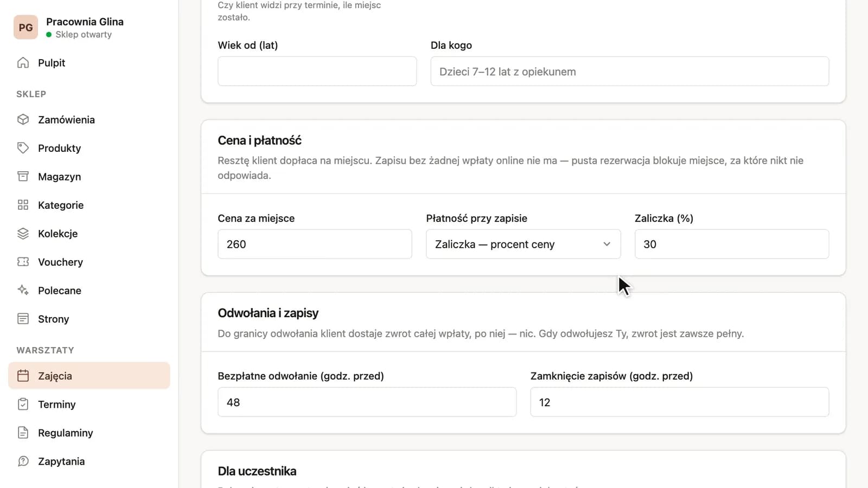Screen dimensions: 868x488
Task: Click the Kategorie grid icon
Action: 23,205
